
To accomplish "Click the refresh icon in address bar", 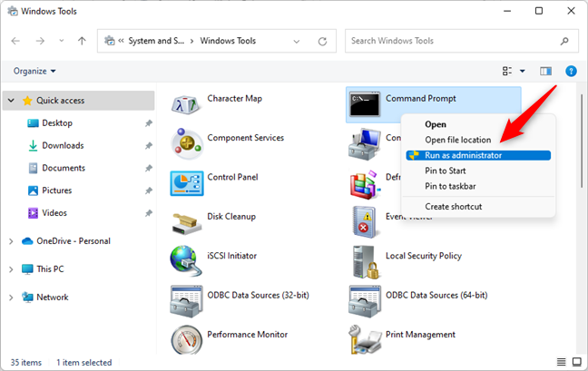I will (322, 41).
